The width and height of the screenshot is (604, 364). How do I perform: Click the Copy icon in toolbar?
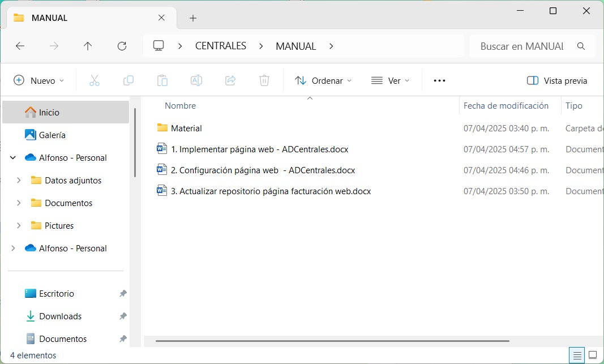128,80
